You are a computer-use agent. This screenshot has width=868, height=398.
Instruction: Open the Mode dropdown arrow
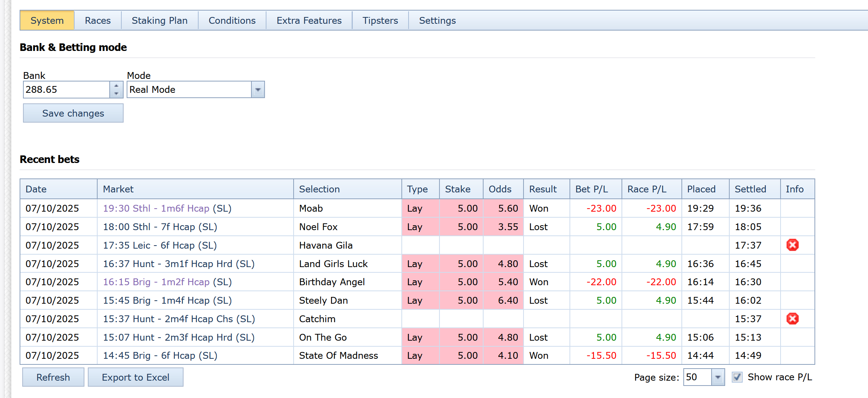(x=258, y=90)
